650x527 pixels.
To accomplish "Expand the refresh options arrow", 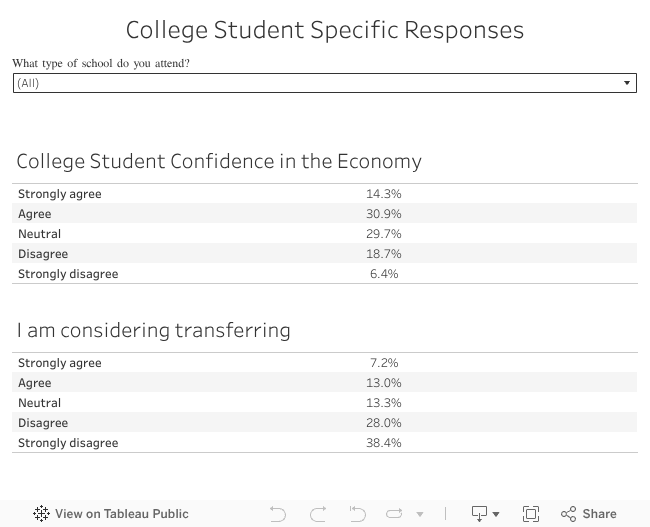I will click(x=420, y=514).
